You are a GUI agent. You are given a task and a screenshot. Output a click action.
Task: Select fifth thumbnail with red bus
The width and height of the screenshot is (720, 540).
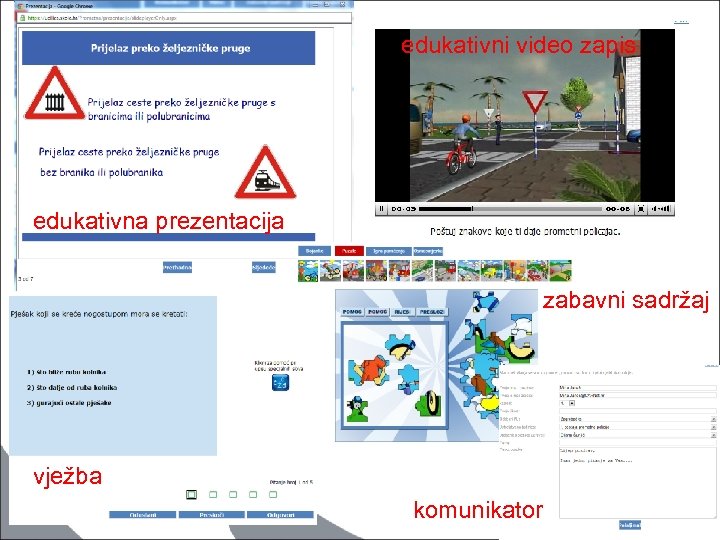(x=399, y=270)
